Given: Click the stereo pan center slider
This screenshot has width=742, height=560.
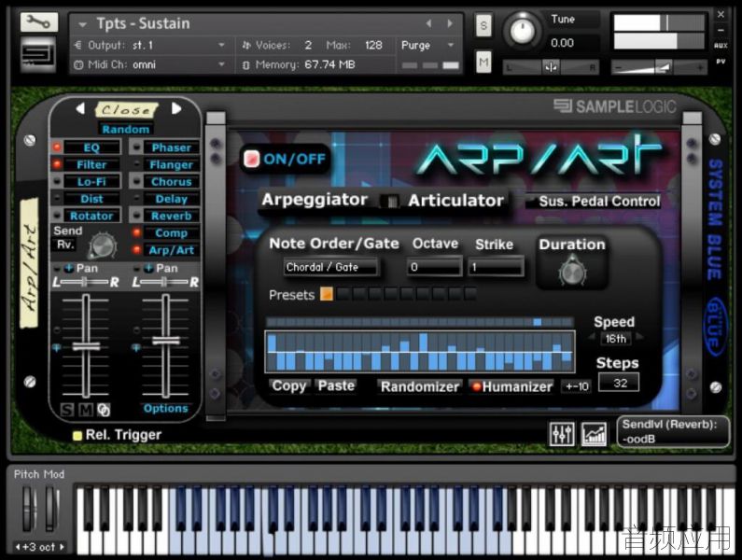Looking at the screenshot, I should 552,68.
